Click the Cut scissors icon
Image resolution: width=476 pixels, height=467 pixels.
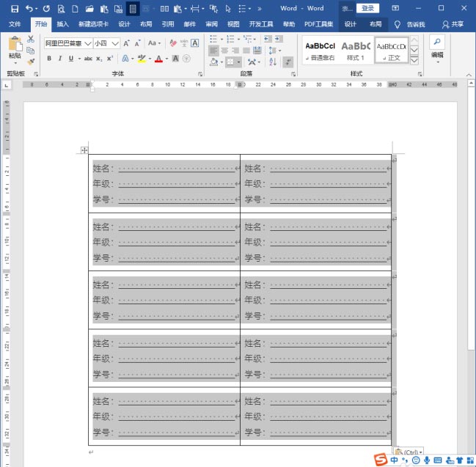coord(31,40)
